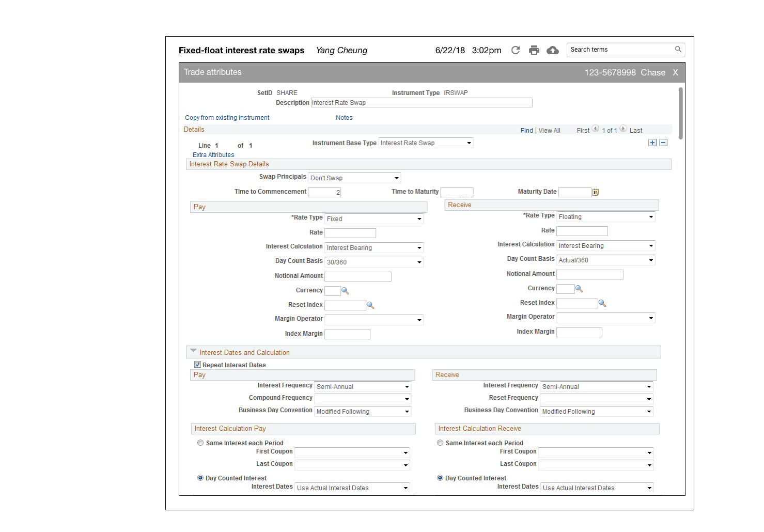764x532 pixels.
Task: Look up Receive Currency
Action: [579, 289]
